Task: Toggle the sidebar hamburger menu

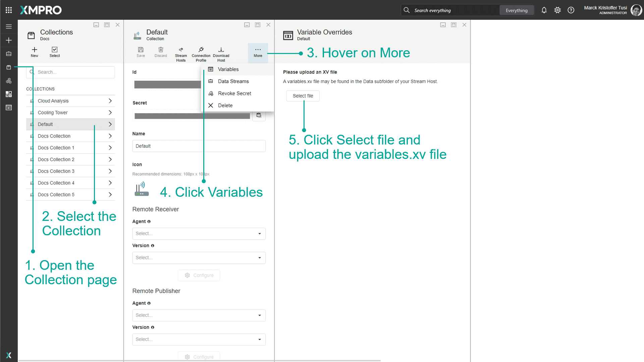Action: [x=9, y=26]
